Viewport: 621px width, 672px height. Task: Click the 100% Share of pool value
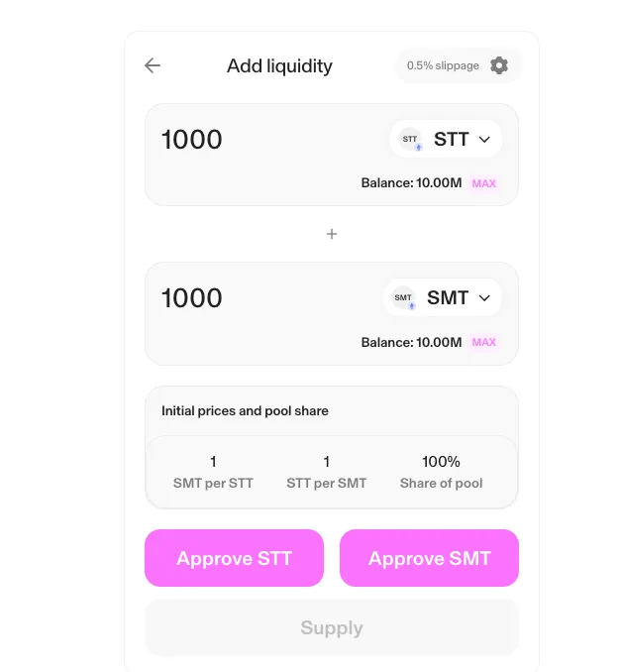(441, 462)
